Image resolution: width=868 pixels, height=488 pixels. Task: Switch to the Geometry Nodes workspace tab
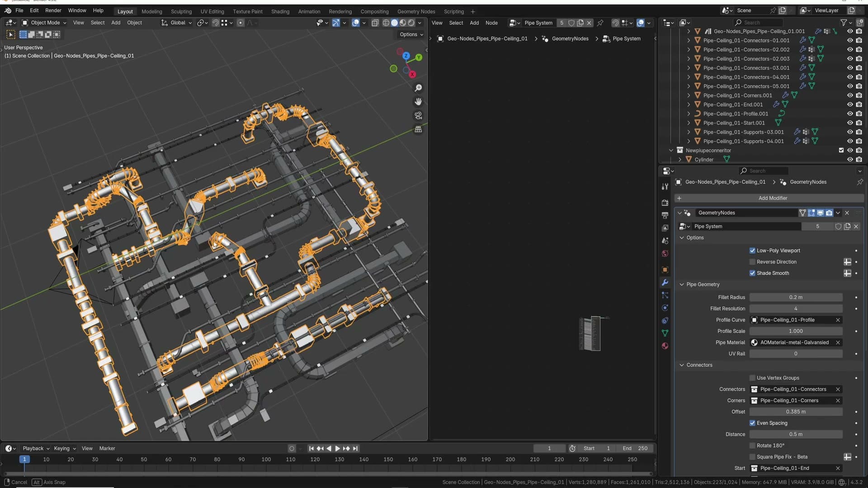tap(416, 12)
